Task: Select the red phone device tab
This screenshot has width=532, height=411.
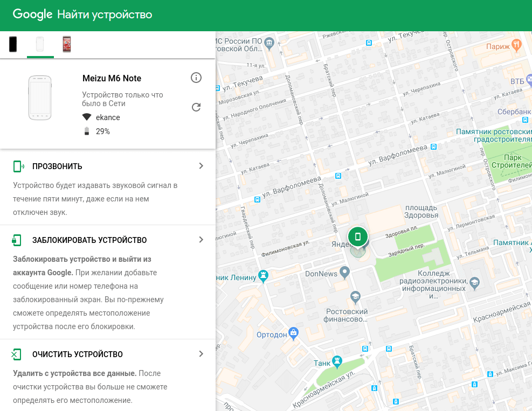Action: pos(67,44)
